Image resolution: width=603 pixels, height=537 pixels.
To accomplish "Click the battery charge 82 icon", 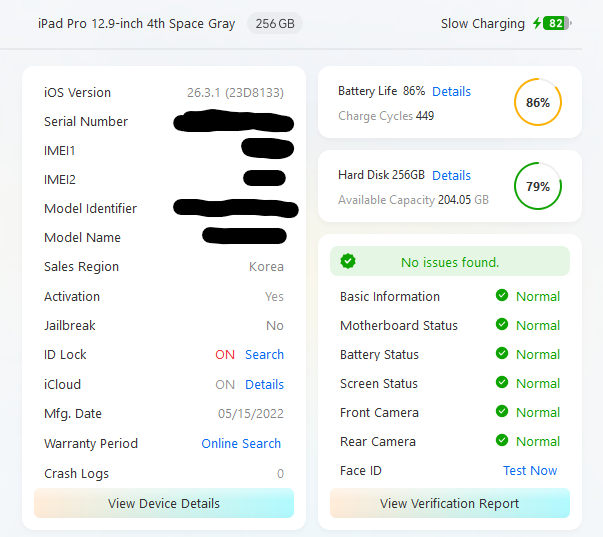I will tap(557, 23).
